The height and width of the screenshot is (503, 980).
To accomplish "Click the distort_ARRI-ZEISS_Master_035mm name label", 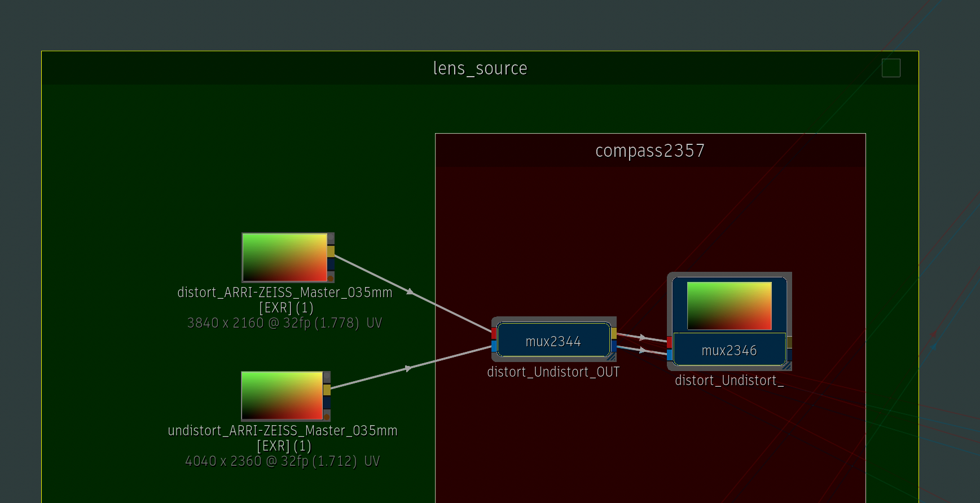I will point(284,293).
